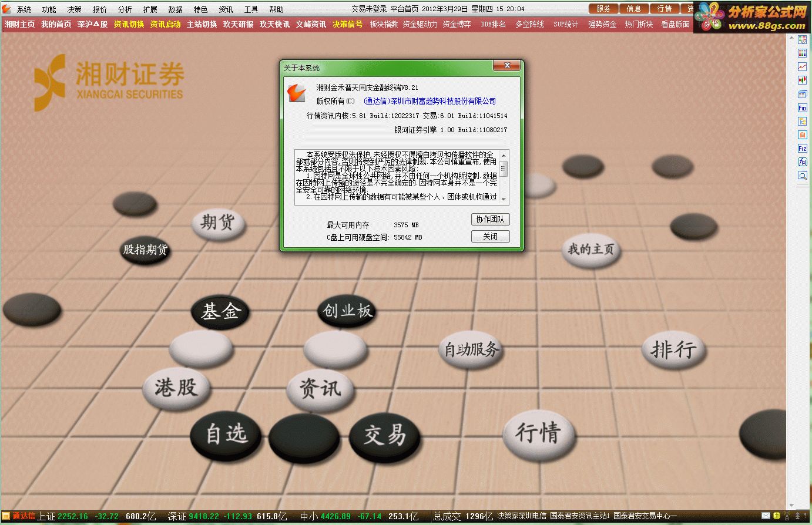Open 热门板块 in the toolbar

click(x=639, y=24)
